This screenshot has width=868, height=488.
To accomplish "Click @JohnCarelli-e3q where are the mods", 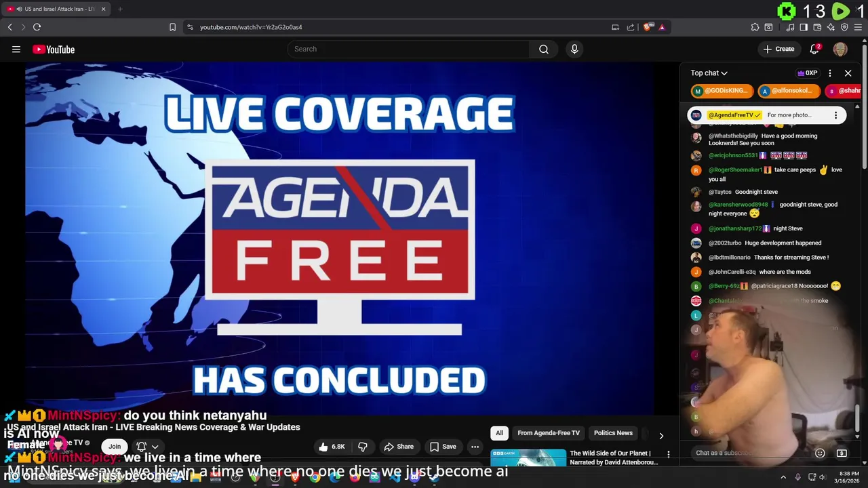I will (759, 272).
